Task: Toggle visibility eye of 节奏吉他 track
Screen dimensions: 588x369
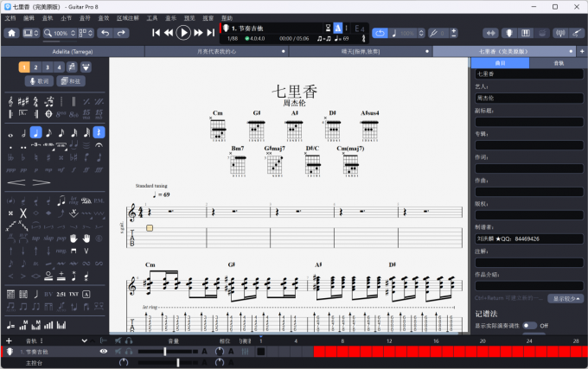Action: [104, 352]
